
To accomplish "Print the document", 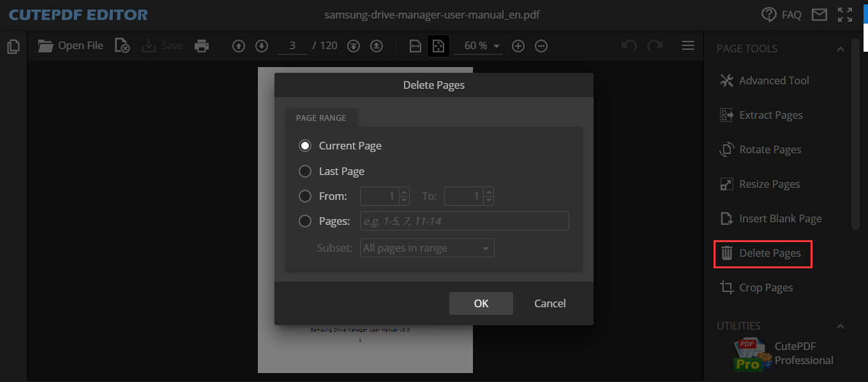I will (202, 45).
